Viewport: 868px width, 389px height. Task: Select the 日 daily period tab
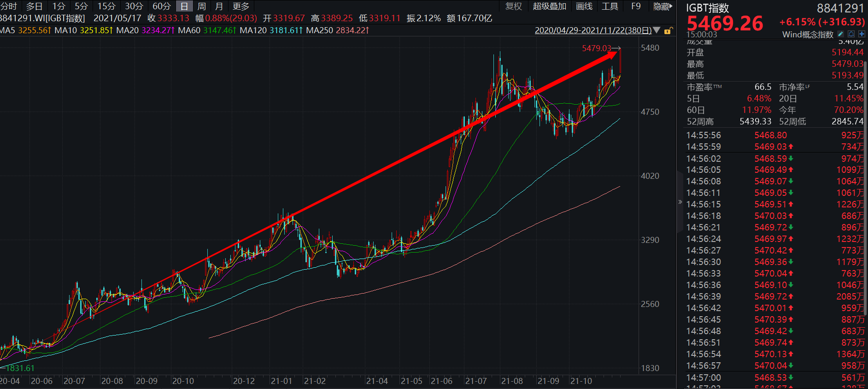[184, 6]
